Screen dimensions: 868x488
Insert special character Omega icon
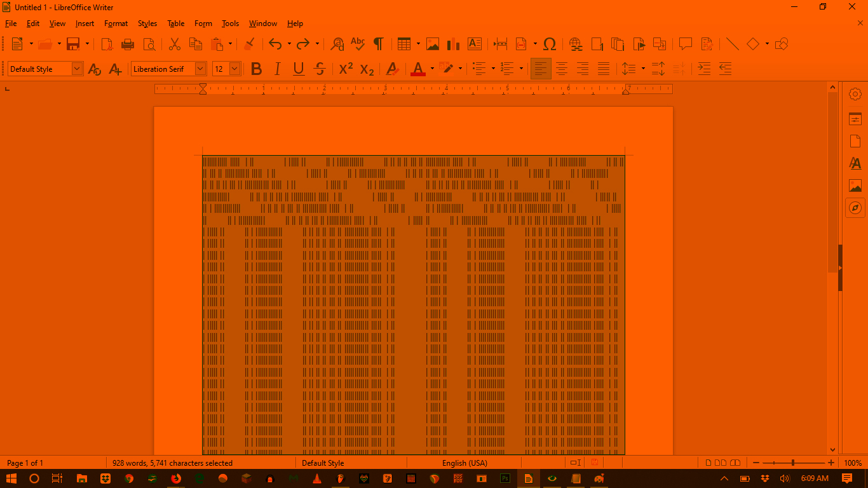550,44
